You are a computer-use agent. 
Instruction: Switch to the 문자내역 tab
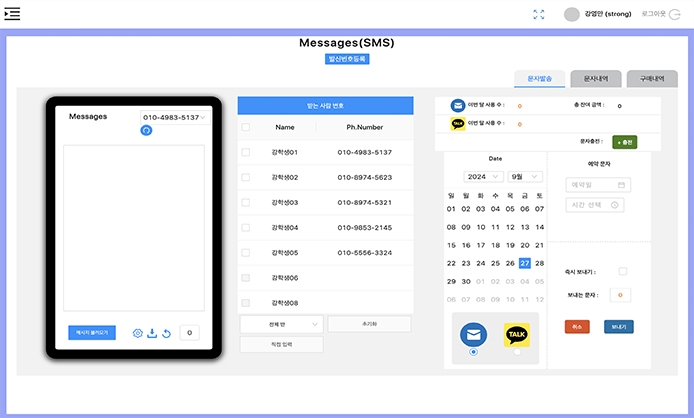[595, 78]
